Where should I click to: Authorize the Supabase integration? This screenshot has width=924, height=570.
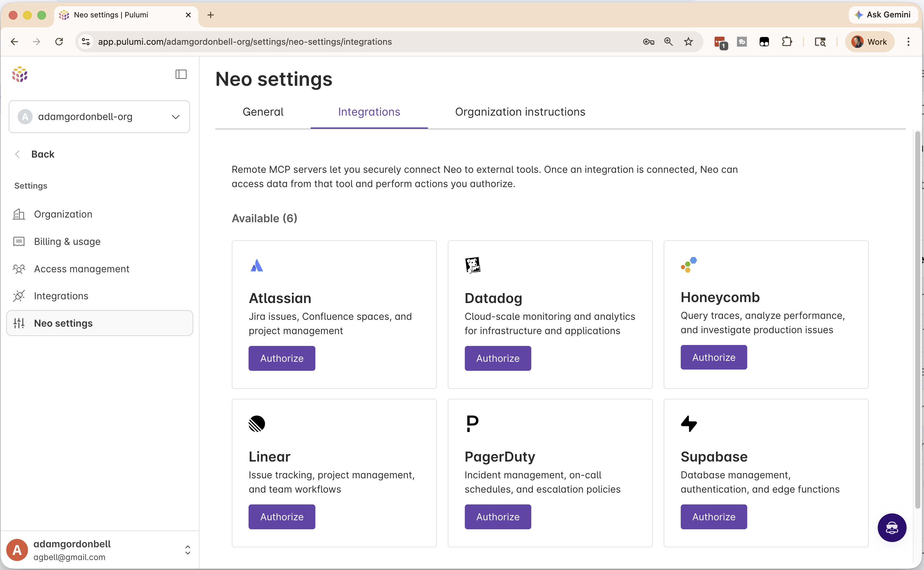click(713, 517)
